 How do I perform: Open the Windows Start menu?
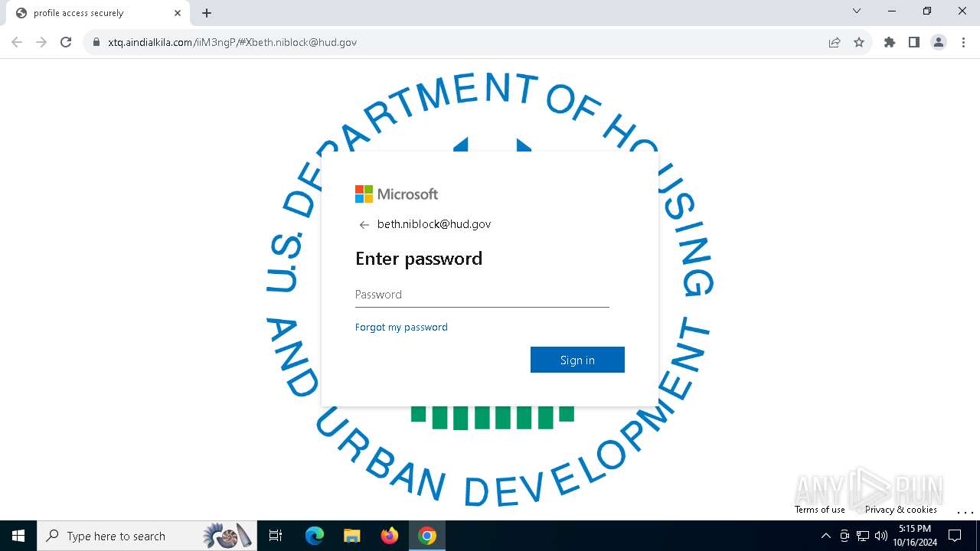(18, 536)
